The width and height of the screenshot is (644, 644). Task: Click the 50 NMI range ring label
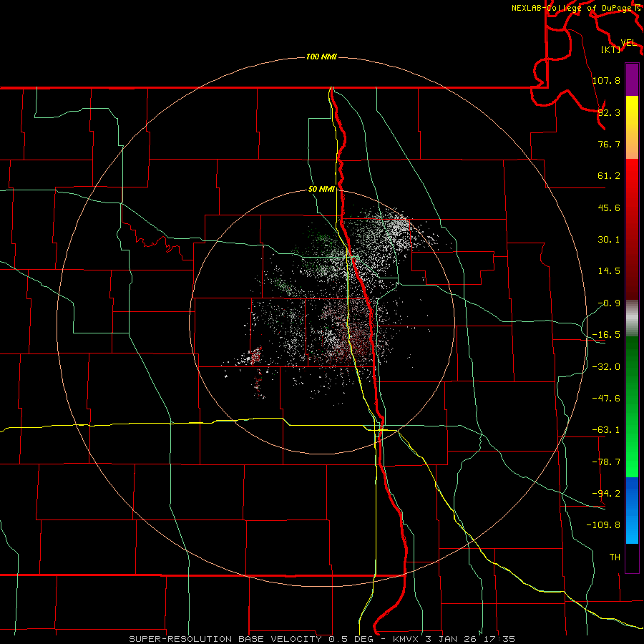[321, 190]
